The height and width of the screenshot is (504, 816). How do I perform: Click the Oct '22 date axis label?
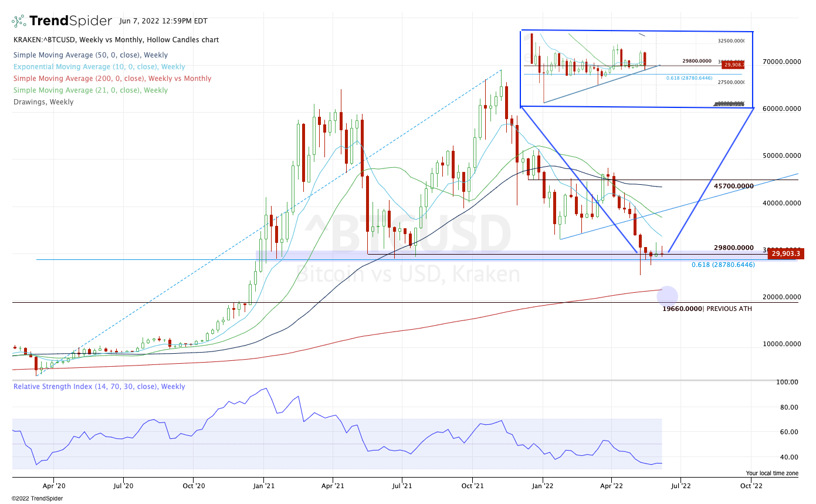751,486
